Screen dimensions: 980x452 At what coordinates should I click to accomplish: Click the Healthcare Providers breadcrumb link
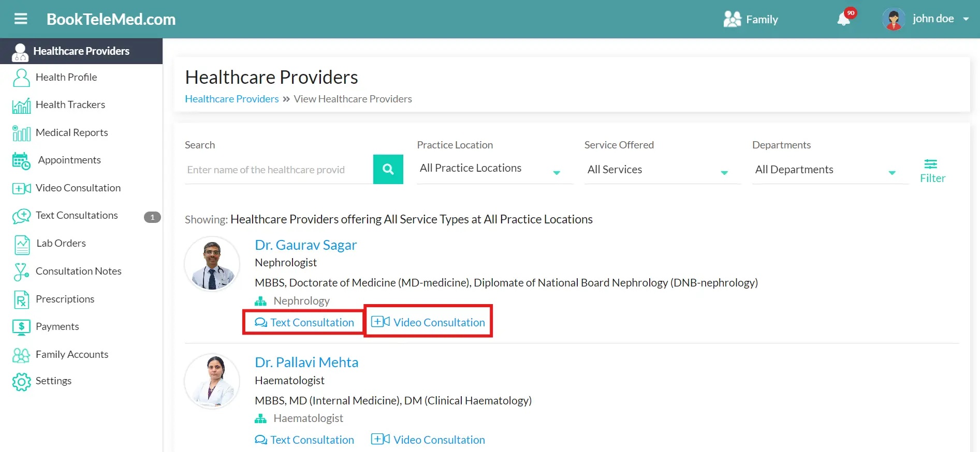point(231,99)
